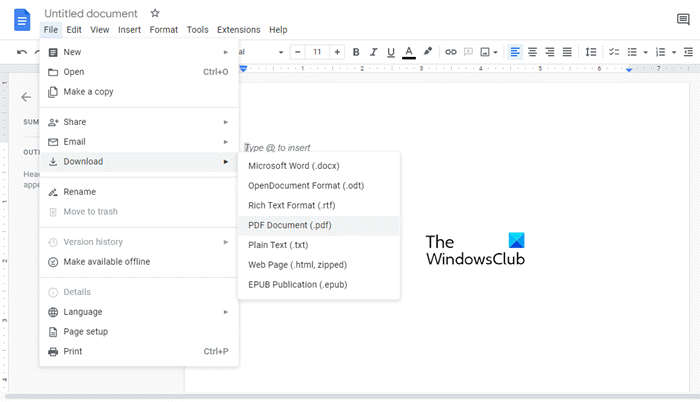Click the Undo arrow
The image size is (700, 402).
click(22, 52)
